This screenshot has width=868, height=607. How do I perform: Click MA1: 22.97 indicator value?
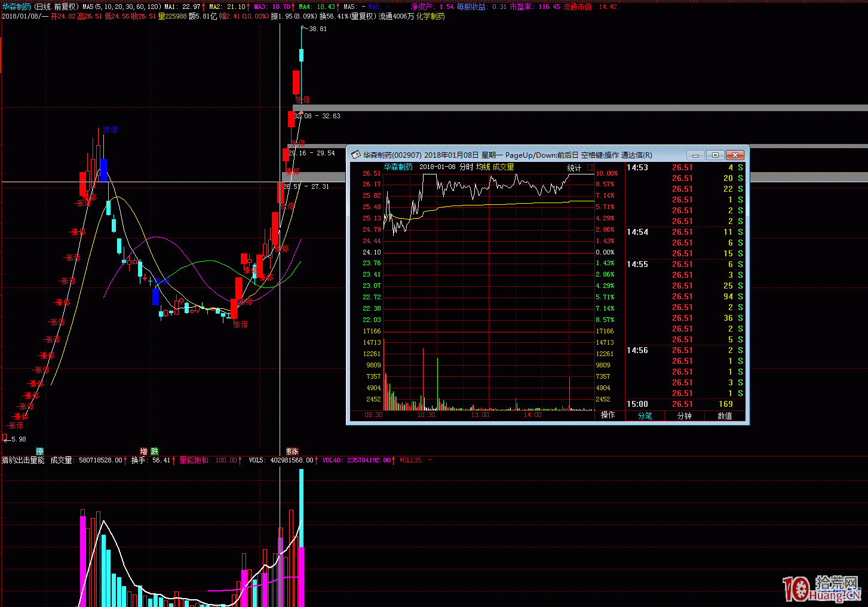(x=182, y=7)
